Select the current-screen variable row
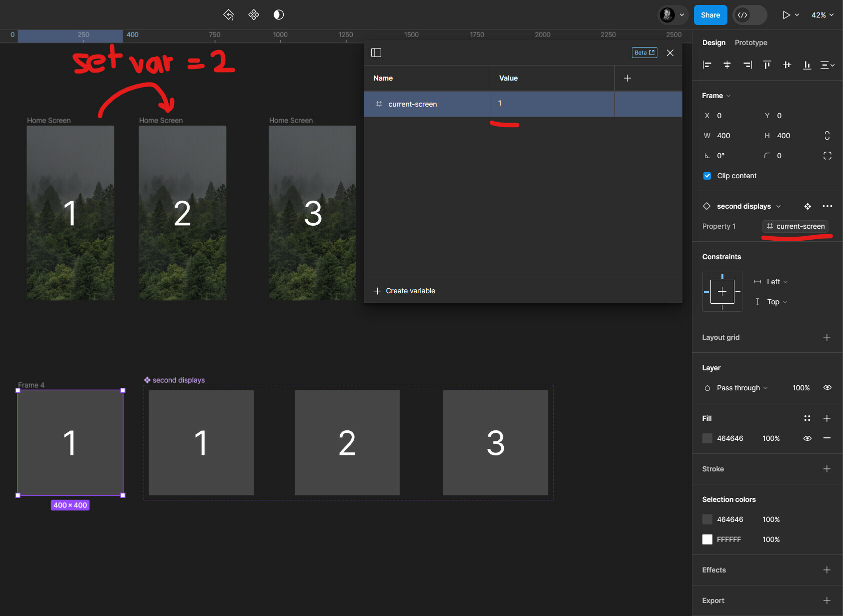Image resolution: width=843 pixels, height=616 pixels. pos(523,104)
